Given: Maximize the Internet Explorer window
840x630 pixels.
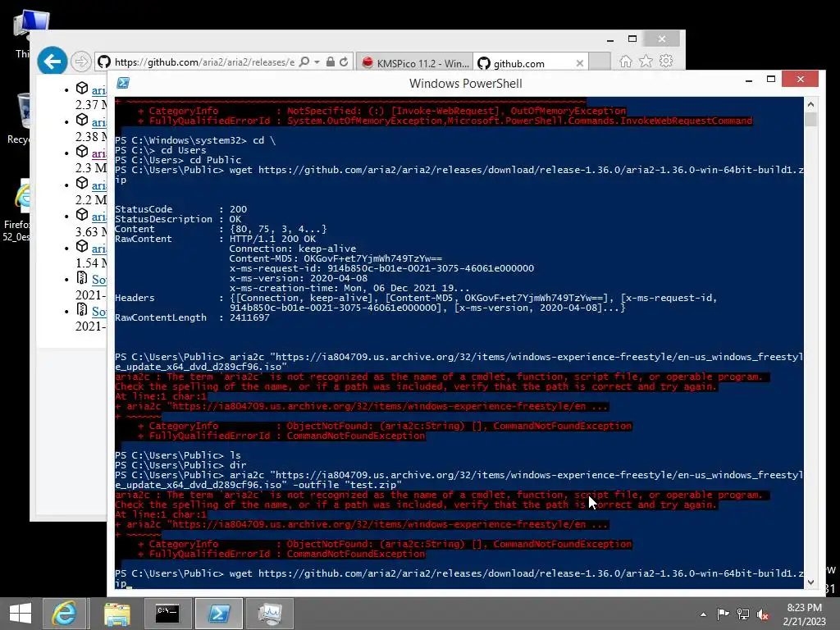Looking at the screenshot, I should point(632,39).
